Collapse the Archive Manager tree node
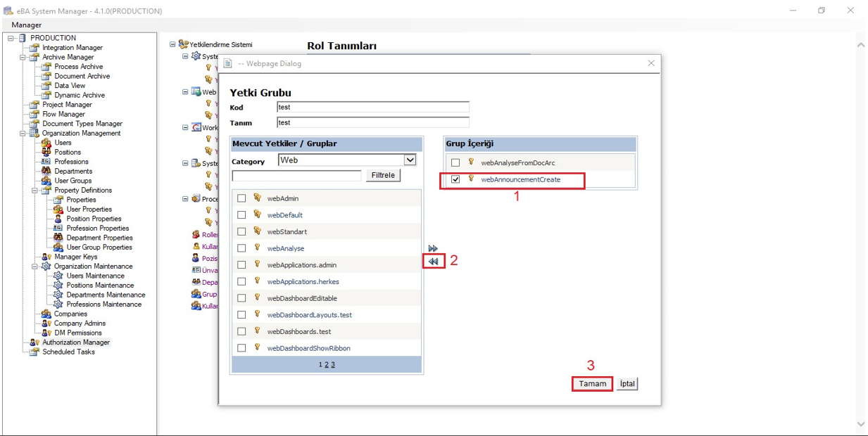The image size is (868, 436). 23,57
